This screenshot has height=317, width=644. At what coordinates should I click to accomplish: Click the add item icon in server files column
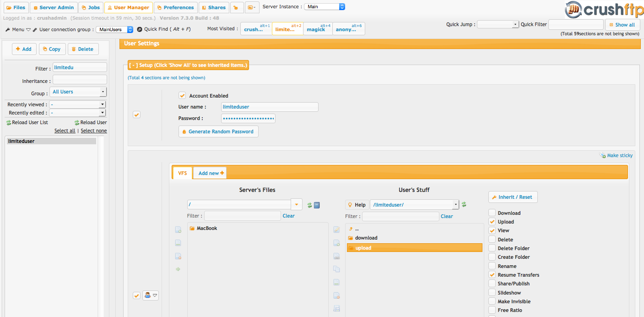point(178,230)
